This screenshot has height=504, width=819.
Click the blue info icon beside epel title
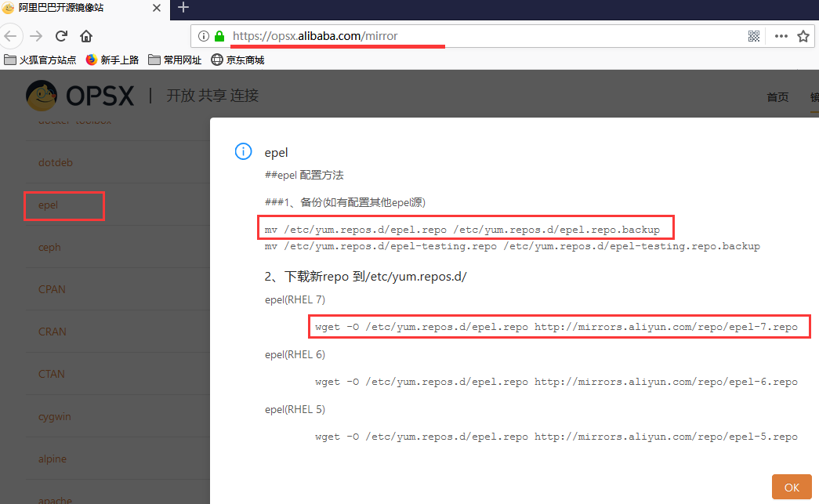pyautogui.click(x=244, y=151)
